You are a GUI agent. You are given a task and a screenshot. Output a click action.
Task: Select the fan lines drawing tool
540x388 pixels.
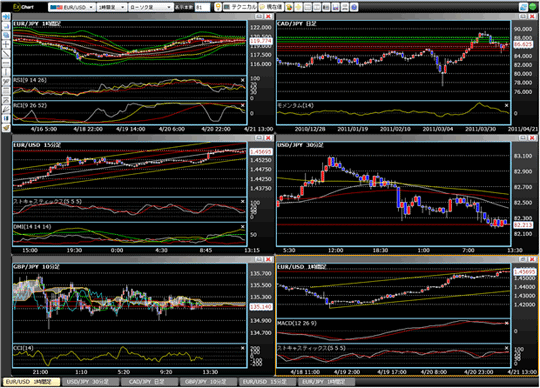6,109
